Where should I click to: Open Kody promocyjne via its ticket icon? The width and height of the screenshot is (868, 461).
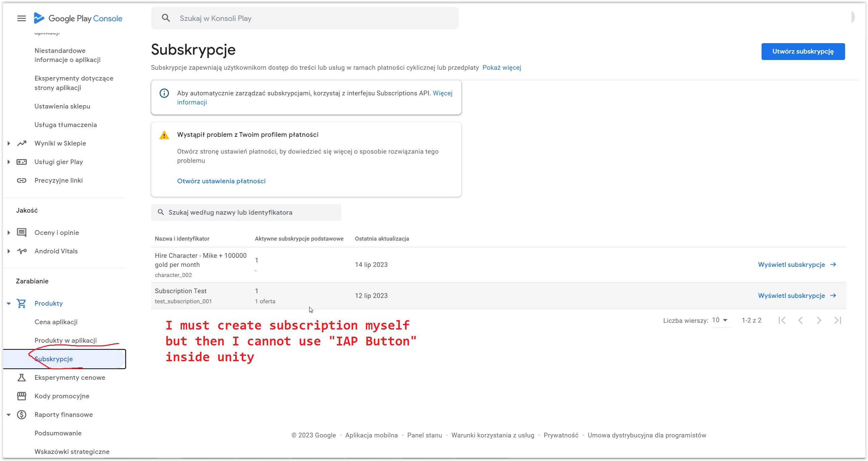point(22,396)
